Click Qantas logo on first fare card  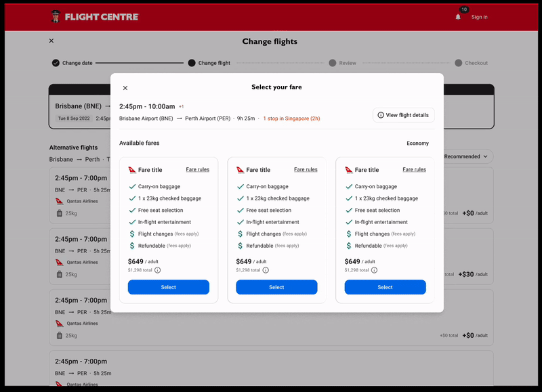(x=132, y=169)
